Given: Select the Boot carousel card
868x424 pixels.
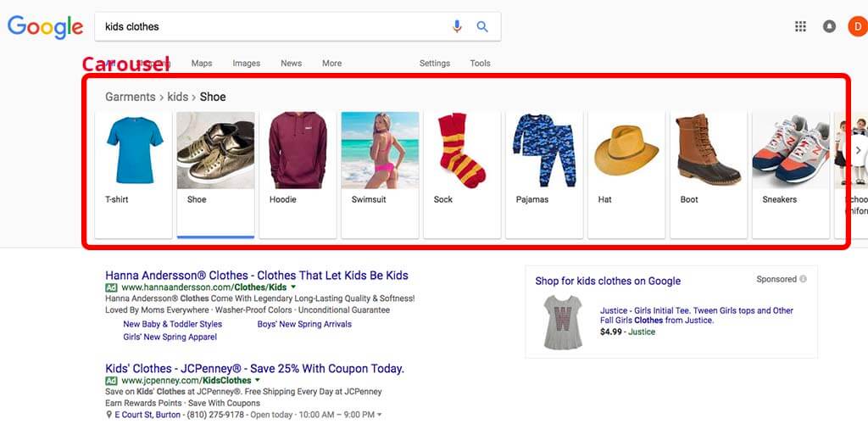Looking at the screenshot, I should 709,175.
